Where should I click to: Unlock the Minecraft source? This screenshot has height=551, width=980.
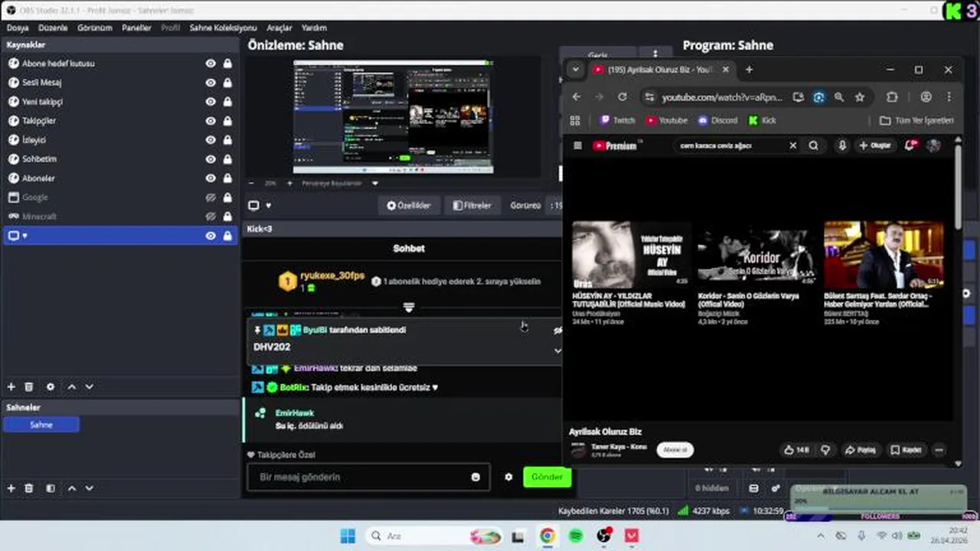coord(227,217)
